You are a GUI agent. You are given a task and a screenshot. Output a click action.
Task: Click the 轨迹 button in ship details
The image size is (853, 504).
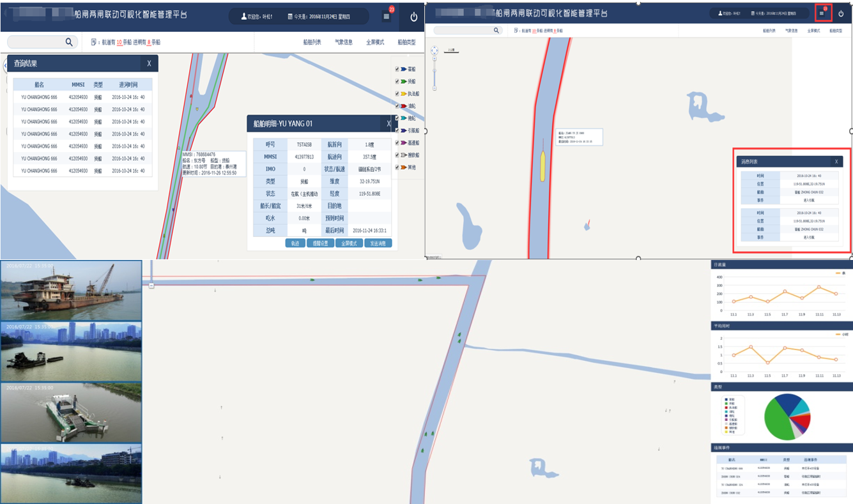coord(295,243)
